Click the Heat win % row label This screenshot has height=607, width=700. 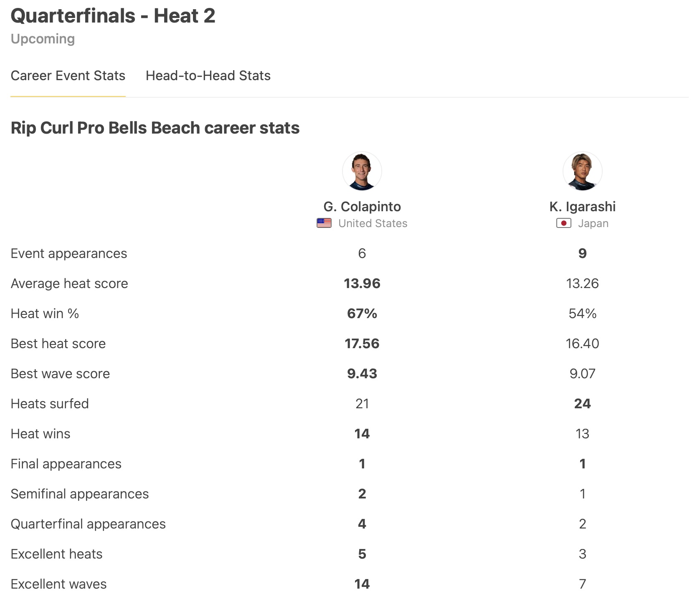[45, 314]
